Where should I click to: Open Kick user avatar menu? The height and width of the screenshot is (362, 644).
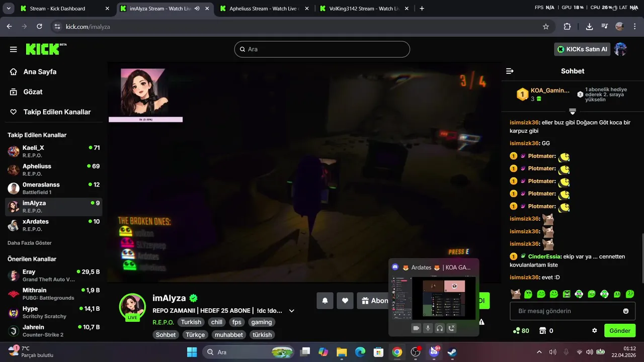621,49
